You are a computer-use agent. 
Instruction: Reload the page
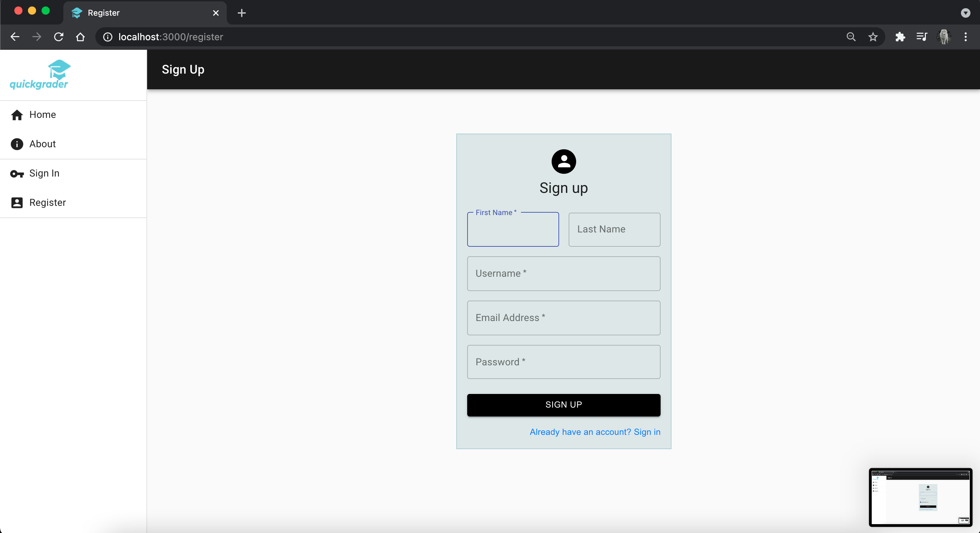[x=59, y=37]
